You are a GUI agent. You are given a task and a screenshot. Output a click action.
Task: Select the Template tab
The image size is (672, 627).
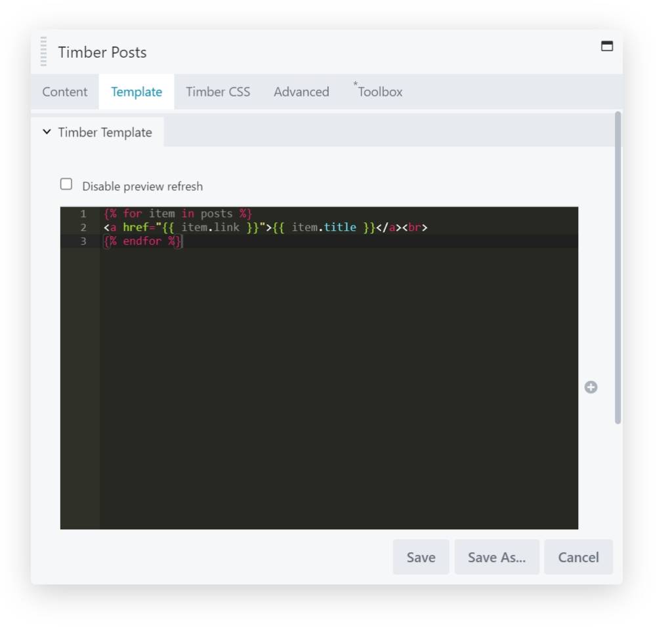pyautogui.click(x=136, y=92)
